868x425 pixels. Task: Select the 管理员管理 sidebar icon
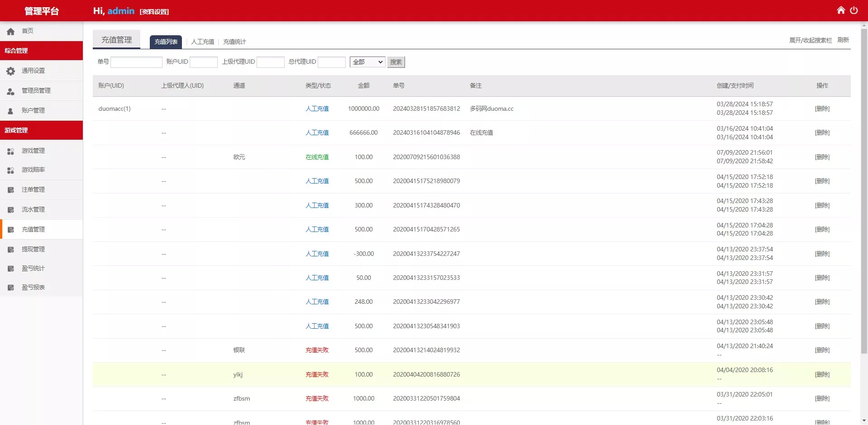10,90
